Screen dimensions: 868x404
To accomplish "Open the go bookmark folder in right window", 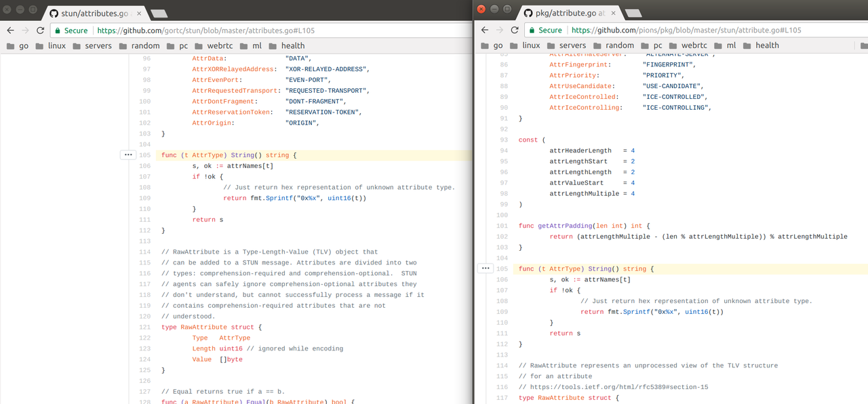I will pyautogui.click(x=492, y=45).
